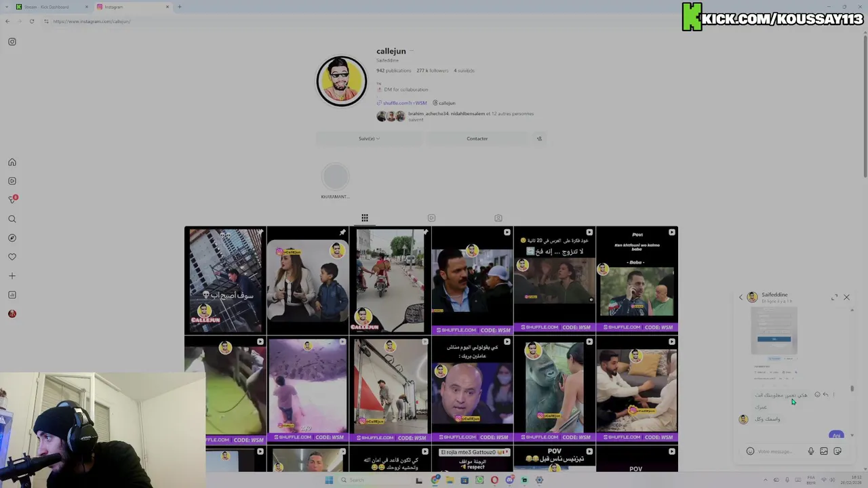Screen dimensions: 868x488
Task: Expand the Saifeddine chat window
Action: pyautogui.click(x=834, y=297)
